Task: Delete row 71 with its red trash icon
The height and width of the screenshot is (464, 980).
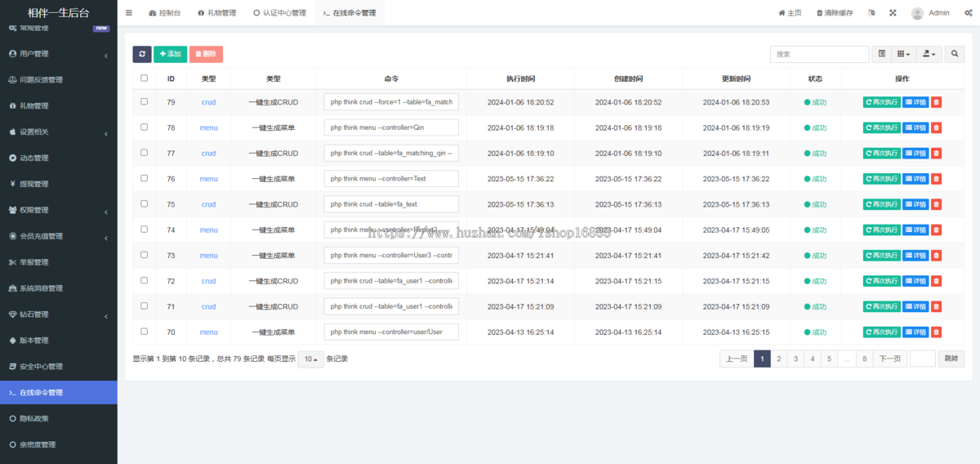Action: [937, 306]
